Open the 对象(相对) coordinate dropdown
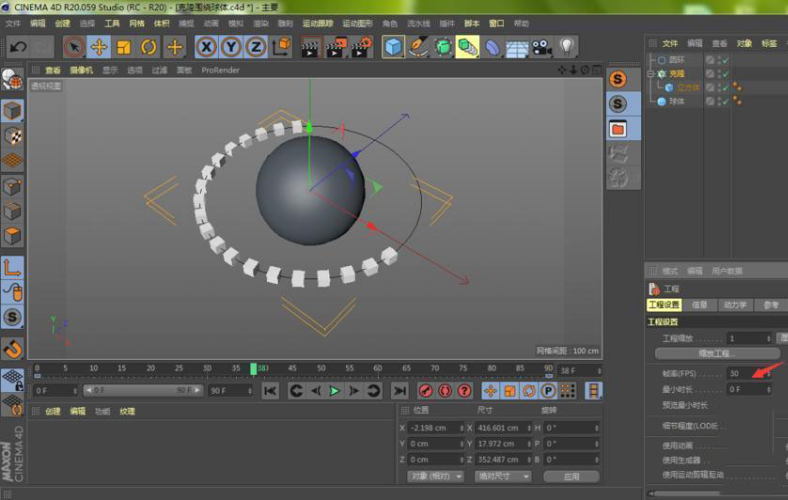788x500 pixels. (435, 476)
